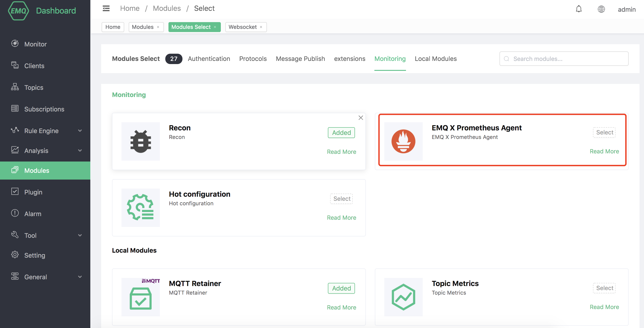Open the Home tag tab
The height and width of the screenshot is (328, 644).
click(x=113, y=27)
